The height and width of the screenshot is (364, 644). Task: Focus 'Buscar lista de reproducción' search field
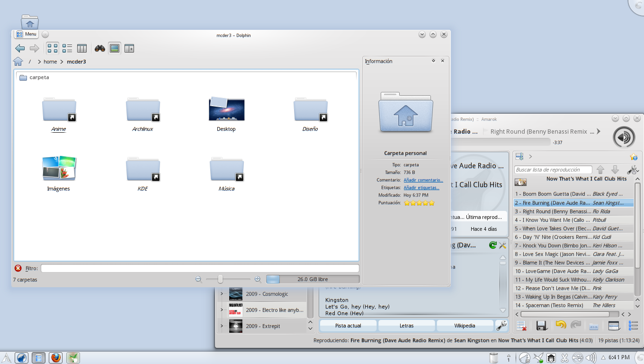[x=553, y=170]
